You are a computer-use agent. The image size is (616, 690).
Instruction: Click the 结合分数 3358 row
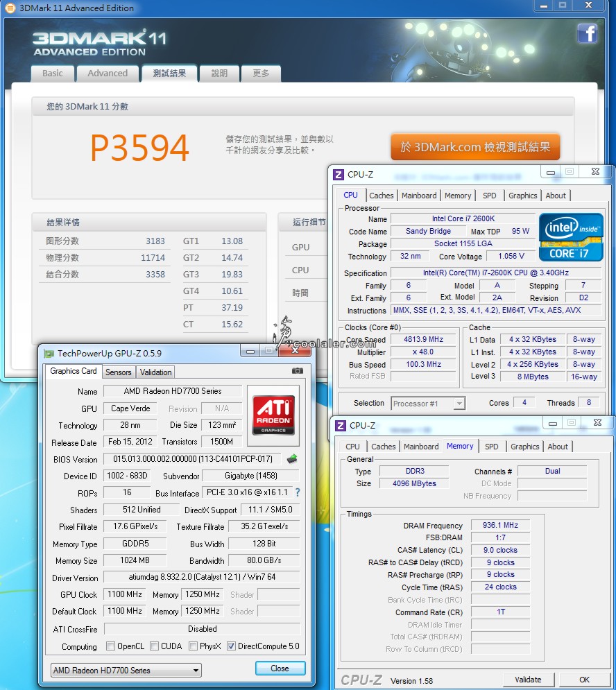[105, 275]
